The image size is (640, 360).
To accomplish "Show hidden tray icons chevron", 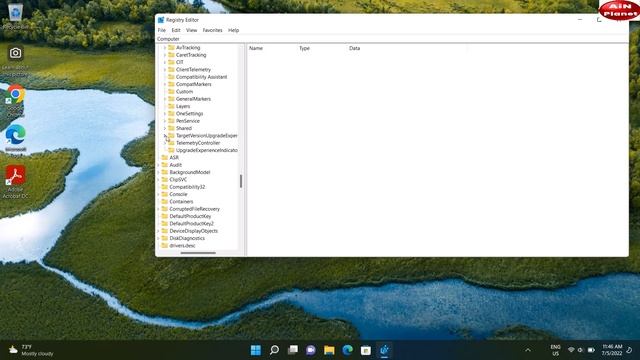I will point(528,350).
